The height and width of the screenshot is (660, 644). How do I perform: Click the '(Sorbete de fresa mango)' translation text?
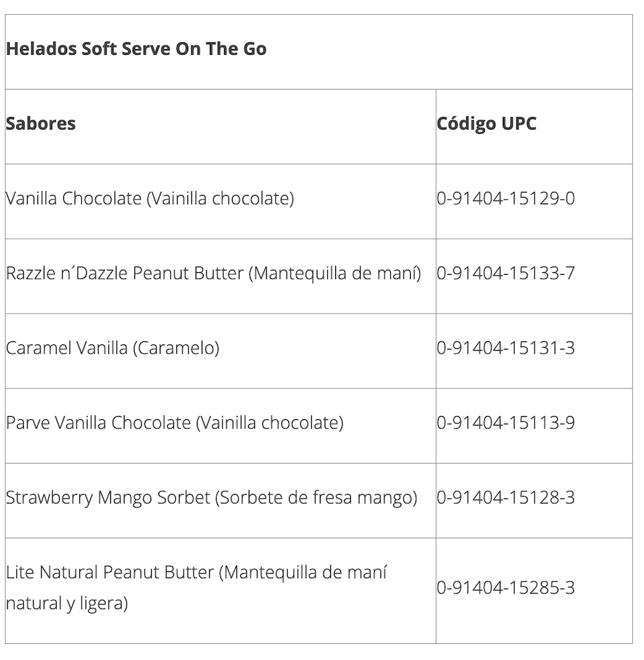click(316, 497)
